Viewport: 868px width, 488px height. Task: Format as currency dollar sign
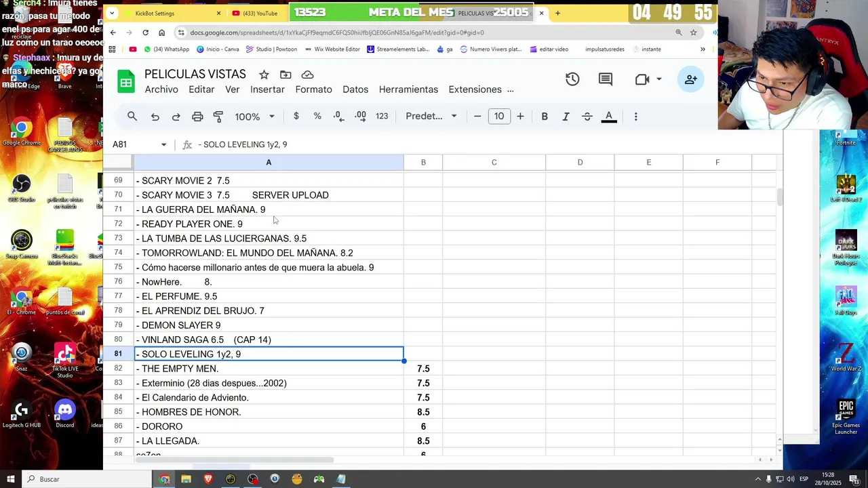[296, 117]
